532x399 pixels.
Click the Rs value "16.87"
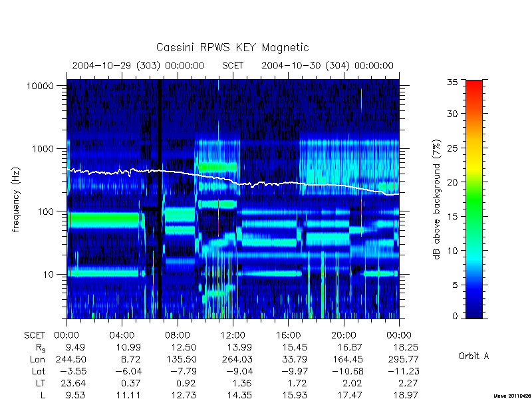(x=349, y=348)
